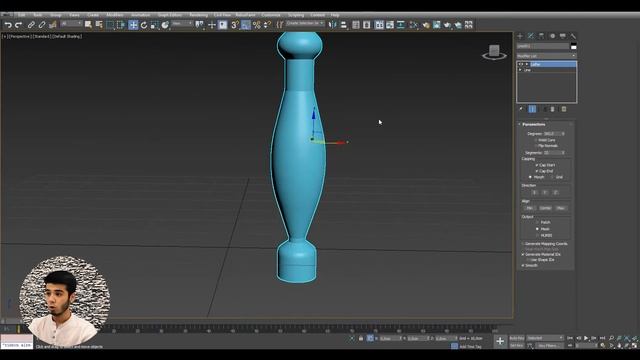The height and width of the screenshot is (360, 640).
Task: Click the Mirror tool icon
Action: (x=333, y=25)
